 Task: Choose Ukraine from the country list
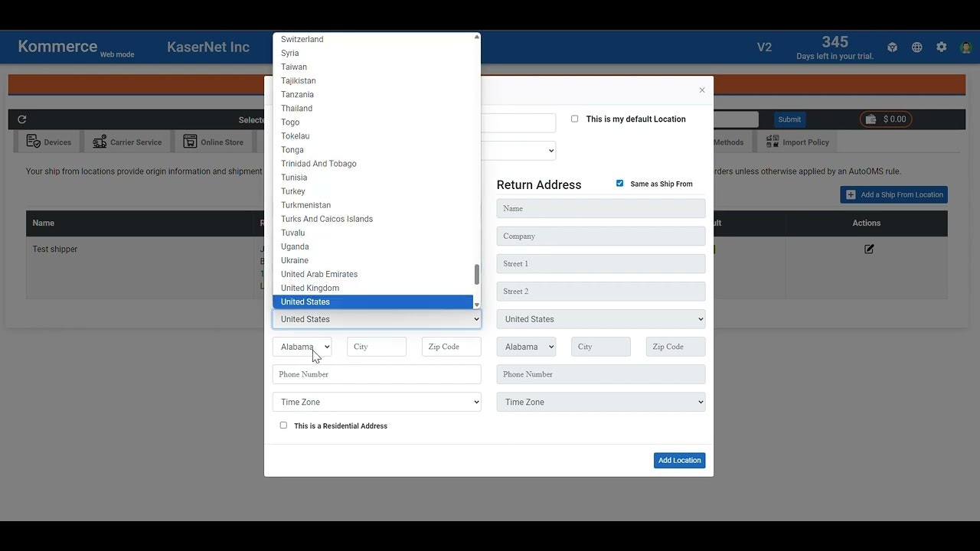[x=373, y=259]
